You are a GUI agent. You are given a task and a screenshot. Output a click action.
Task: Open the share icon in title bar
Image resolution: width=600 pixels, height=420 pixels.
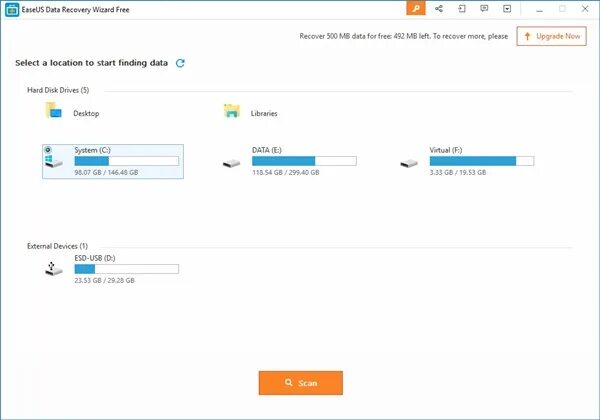(439, 9)
